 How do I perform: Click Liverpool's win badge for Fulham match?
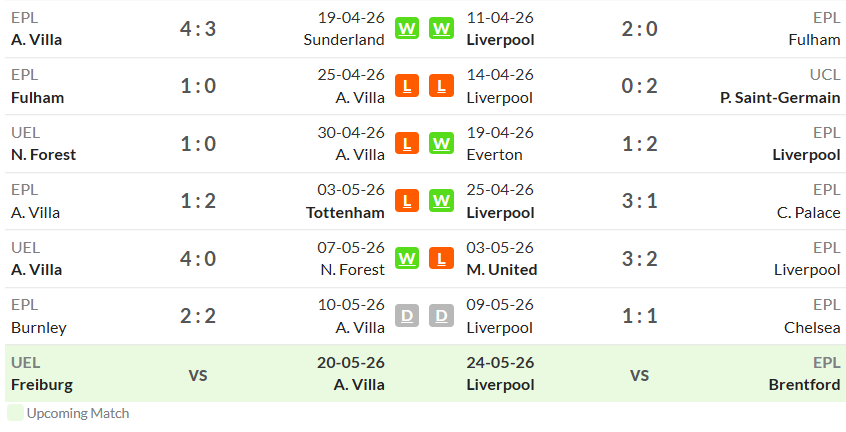point(441,29)
